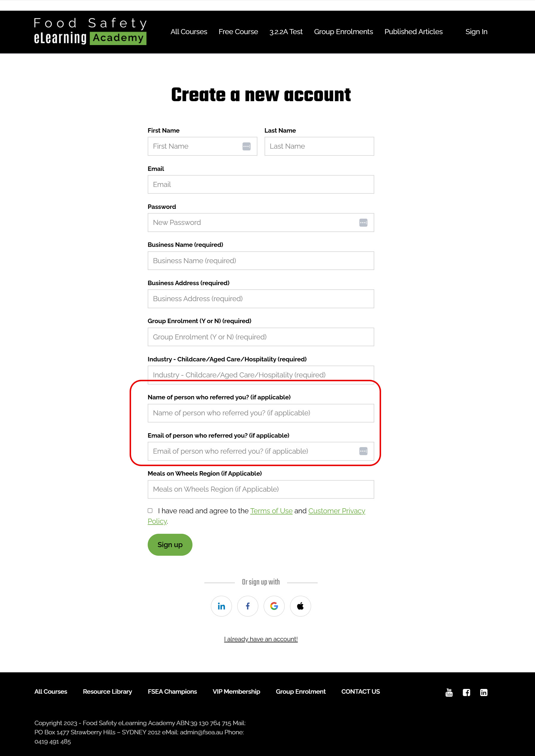Open LinkedIn page from footer icon

click(x=484, y=693)
